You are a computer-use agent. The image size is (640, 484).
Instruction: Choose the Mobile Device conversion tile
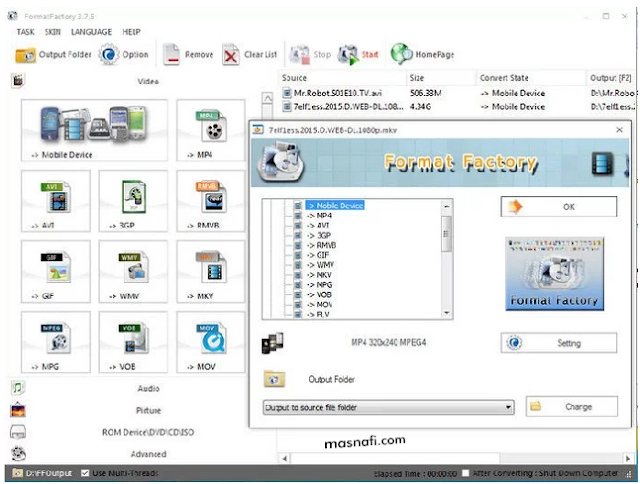[94, 130]
